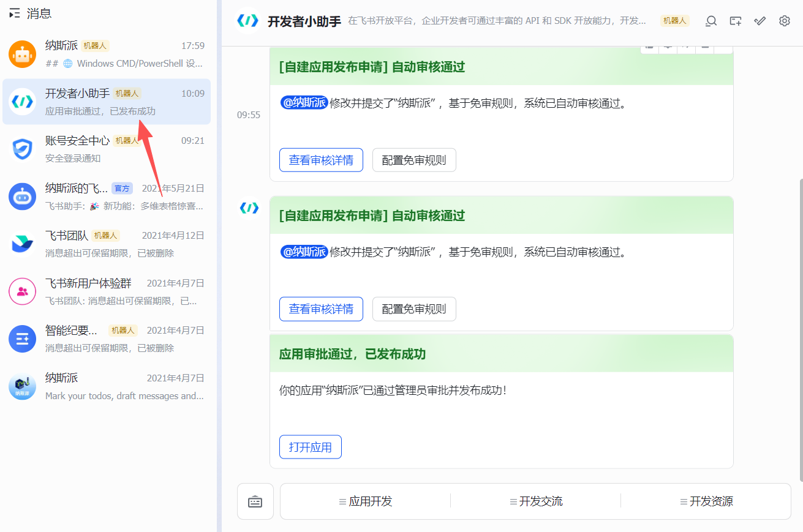
Task: Click the '飞书助手: 新功能' preview text
Action: pos(124,206)
